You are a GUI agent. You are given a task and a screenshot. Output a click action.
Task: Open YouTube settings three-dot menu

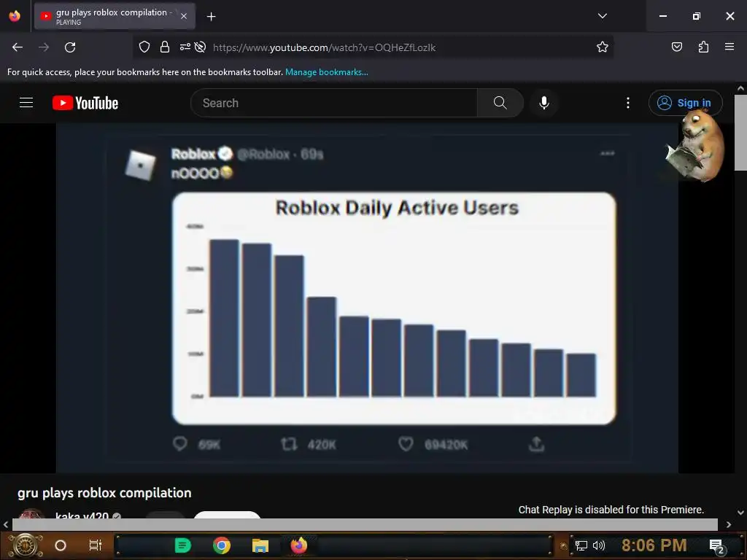pyautogui.click(x=628, y=103)
